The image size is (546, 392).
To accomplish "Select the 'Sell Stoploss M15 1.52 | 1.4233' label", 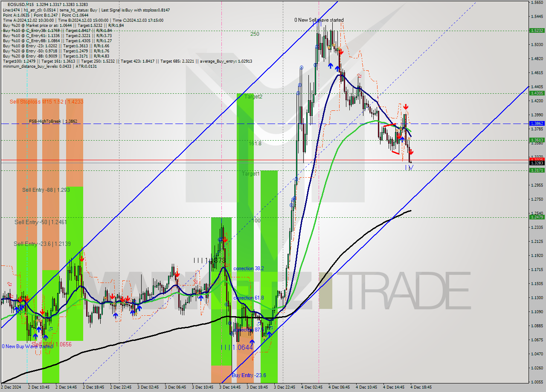I will click(46, 101).
